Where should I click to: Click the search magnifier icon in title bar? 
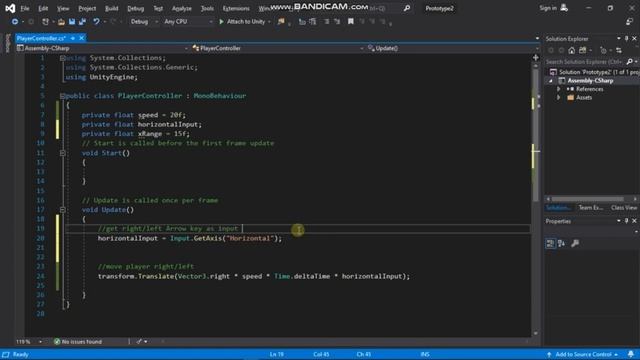pos(407,8)
